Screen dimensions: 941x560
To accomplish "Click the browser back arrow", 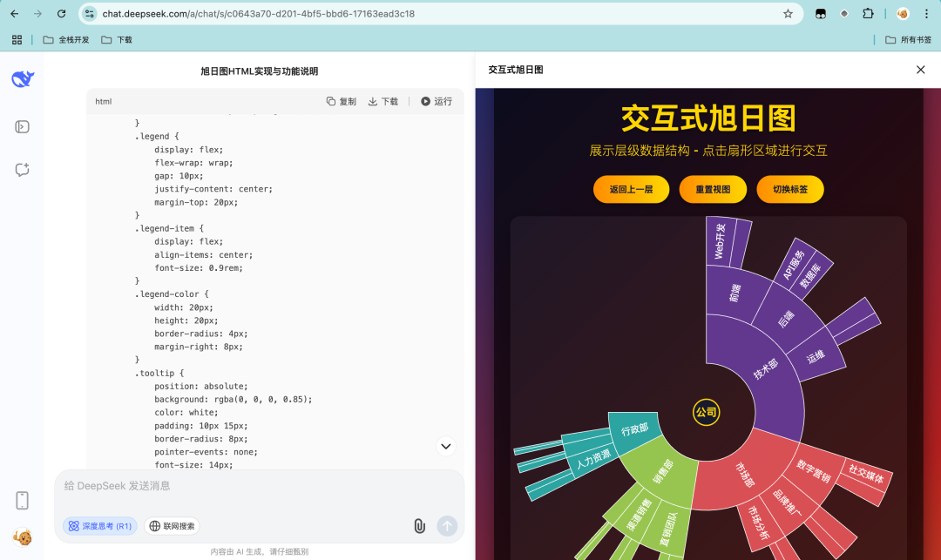I will pos(15,13).
